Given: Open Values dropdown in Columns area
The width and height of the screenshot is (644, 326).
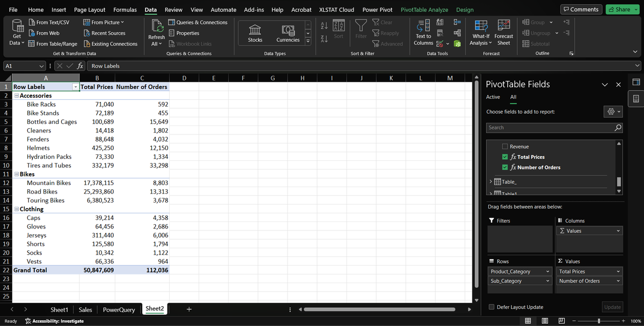Looking at the screenshot, I should 618,231.
